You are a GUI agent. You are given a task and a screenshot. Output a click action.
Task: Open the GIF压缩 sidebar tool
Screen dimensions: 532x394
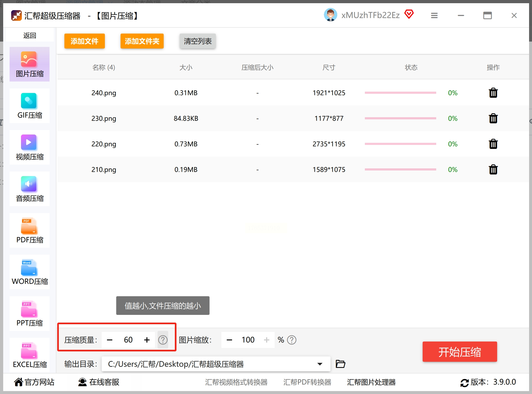point(30,106)
